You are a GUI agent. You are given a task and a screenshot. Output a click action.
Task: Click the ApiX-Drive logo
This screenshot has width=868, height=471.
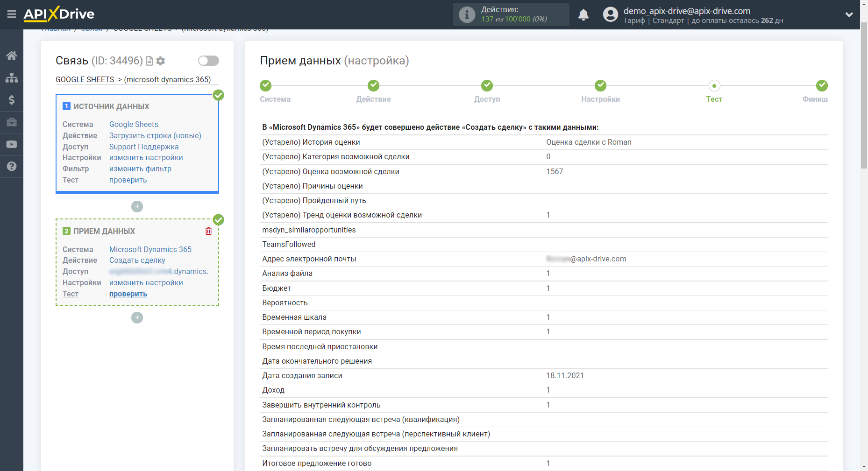coord(59,14)
